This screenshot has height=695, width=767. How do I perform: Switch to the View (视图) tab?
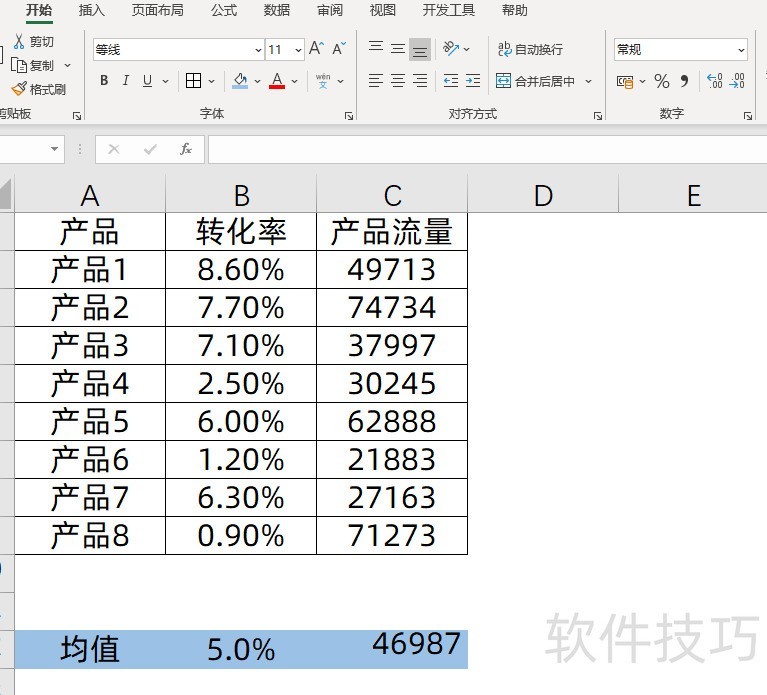click(383, 10)
